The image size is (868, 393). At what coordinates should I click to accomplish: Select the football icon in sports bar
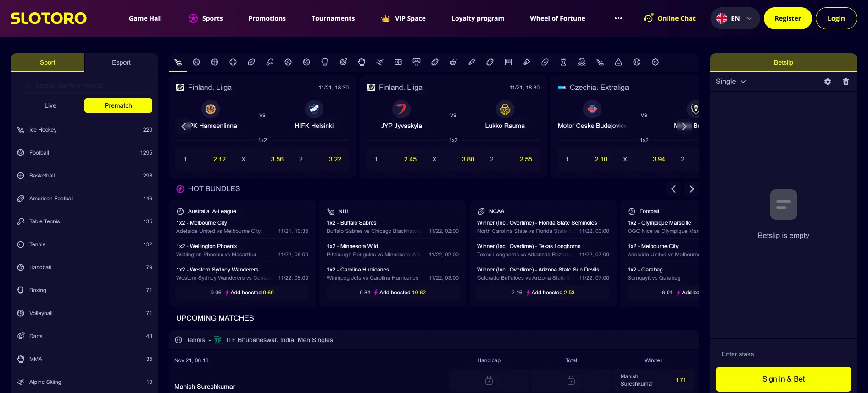click(x=196, y=62)
